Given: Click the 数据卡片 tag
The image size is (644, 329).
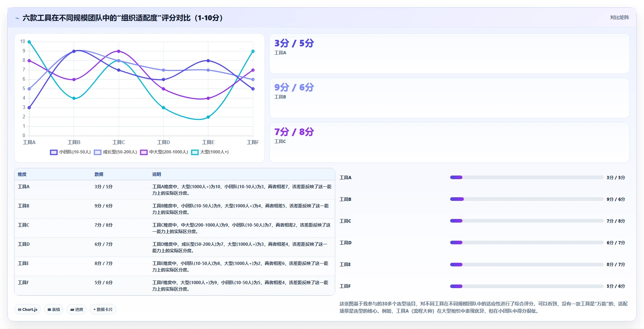Looking at the screenshot, I should pyautogui.click(x=103, y=309).
